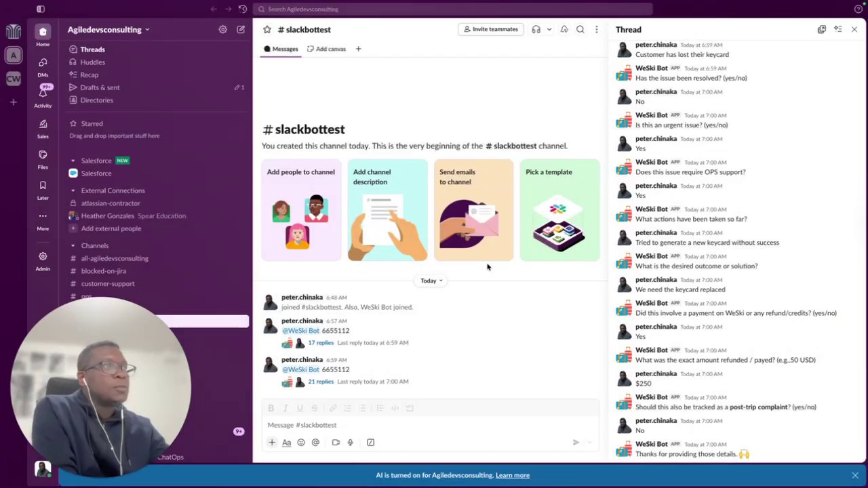Click the Learn more link
This screenshot has width=868, height=488.
tap(513, 475)
